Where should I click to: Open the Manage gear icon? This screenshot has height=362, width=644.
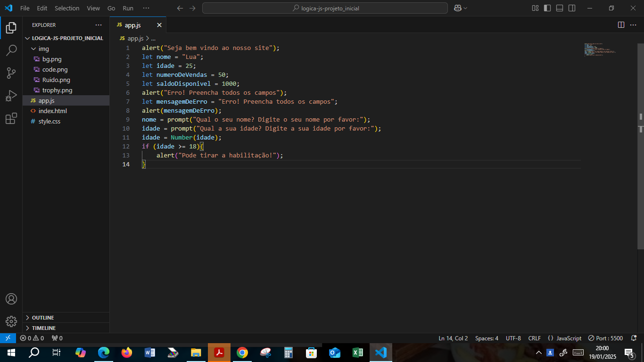point(11,321)
